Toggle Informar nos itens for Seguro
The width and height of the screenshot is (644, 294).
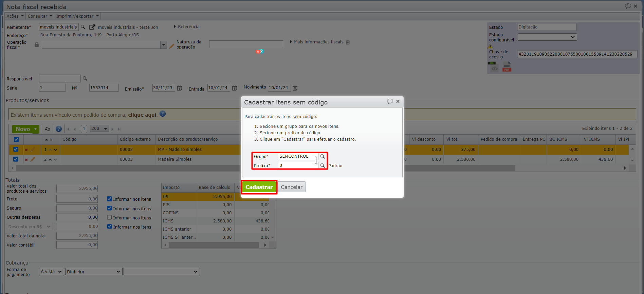[109, 208]
